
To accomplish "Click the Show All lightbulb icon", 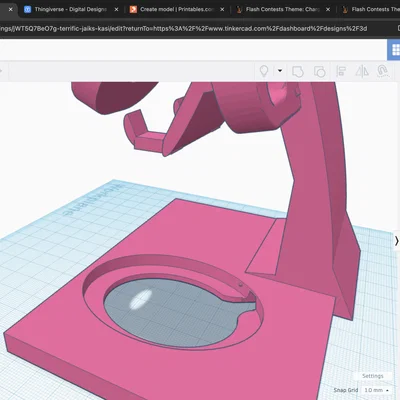I will pyautogui.click(x=264, y=71).
